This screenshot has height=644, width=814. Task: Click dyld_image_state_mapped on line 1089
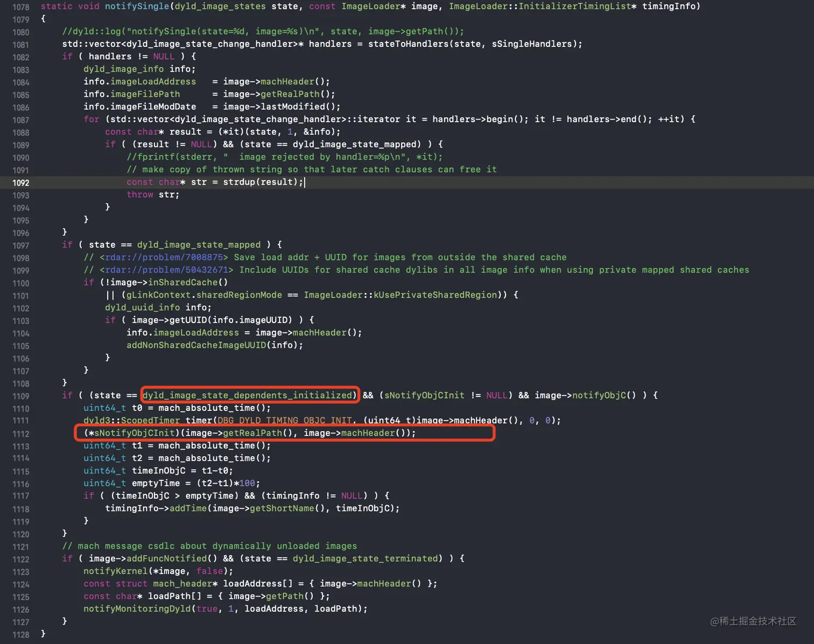[x=354, y=144]
